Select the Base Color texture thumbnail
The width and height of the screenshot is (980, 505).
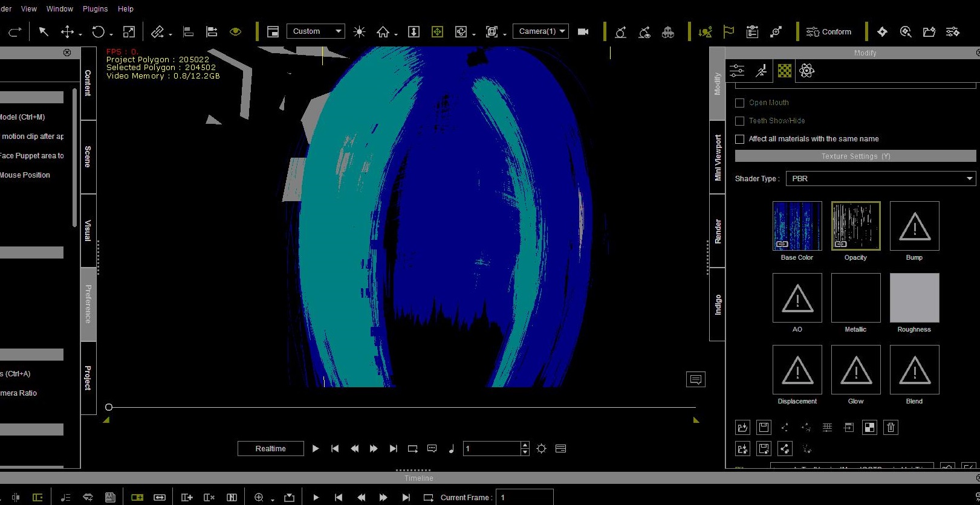(797, 226)
